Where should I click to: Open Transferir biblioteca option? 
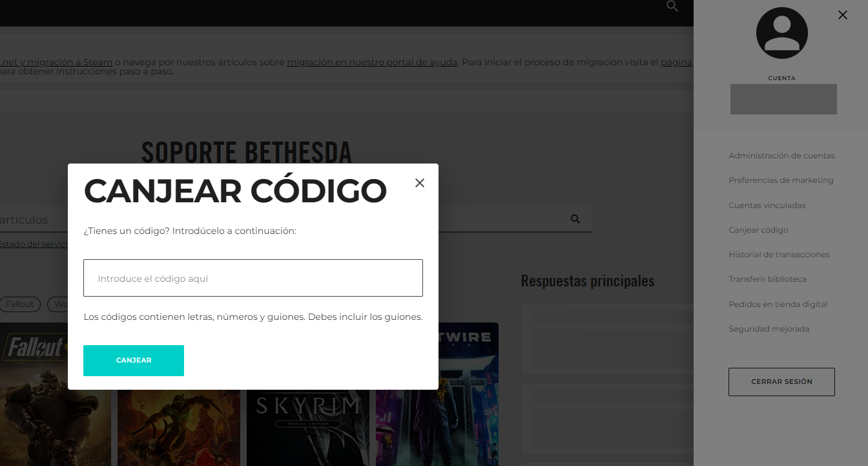[x=768, y=279]
